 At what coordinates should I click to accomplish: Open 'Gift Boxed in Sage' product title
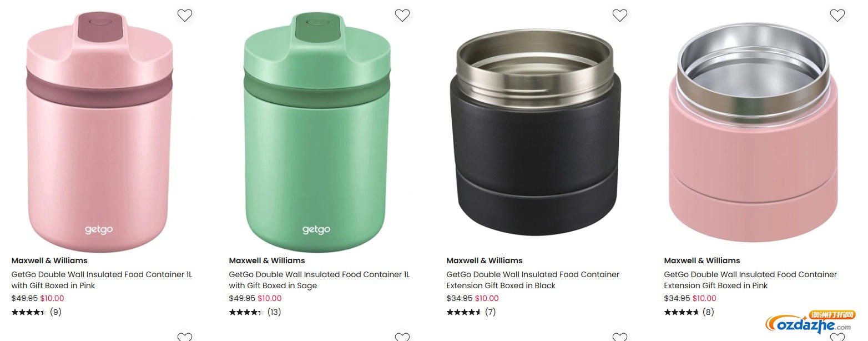pos(319,280)
